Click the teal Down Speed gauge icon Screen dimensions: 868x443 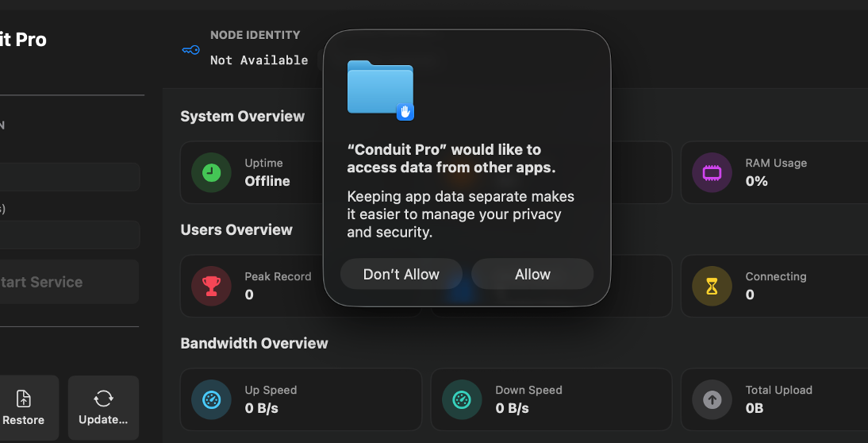pyautogui.click(x=462, y=399)
